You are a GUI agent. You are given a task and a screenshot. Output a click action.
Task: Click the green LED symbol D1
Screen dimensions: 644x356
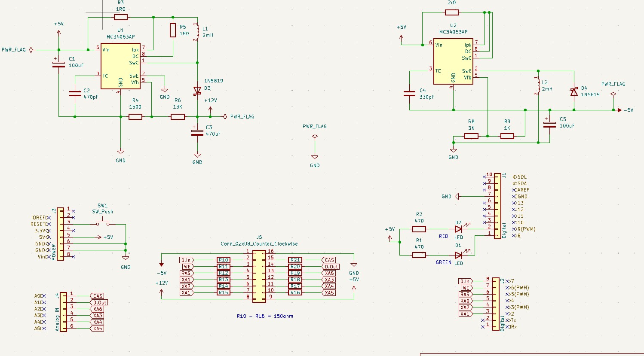click(458, 255)
